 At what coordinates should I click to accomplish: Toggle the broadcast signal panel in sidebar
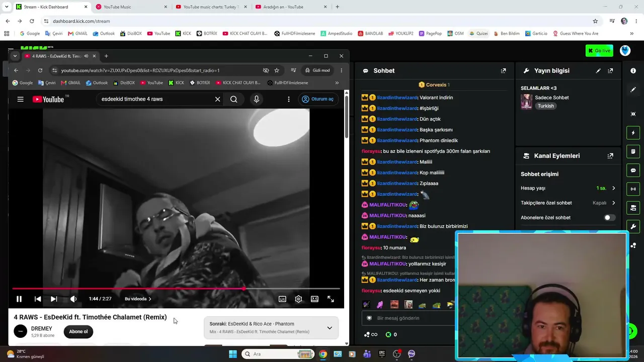click(x=633, y=189)
